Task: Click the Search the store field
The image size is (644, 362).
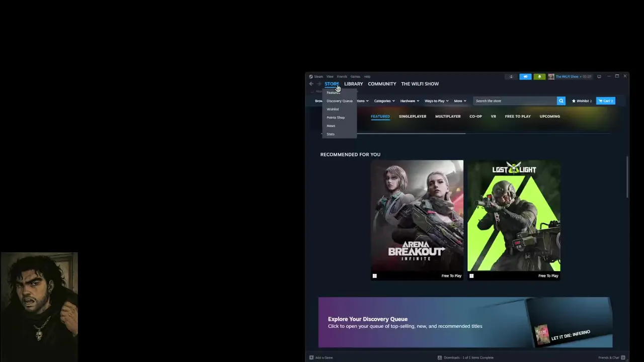Action: coord(515,101)
